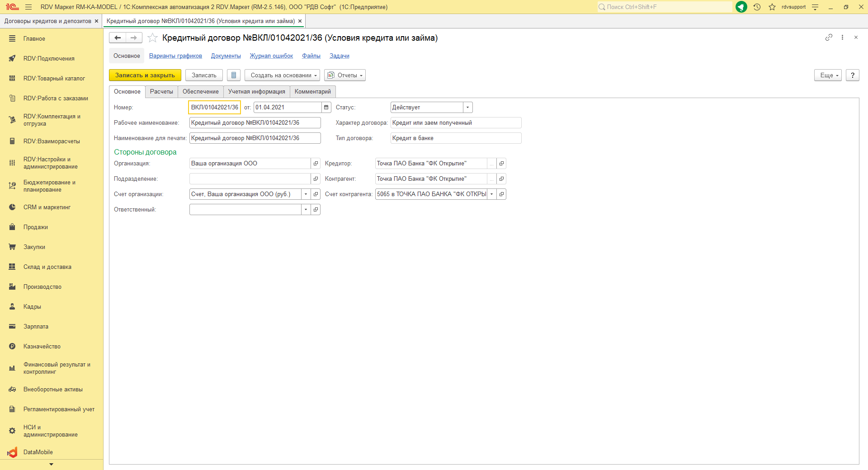Open Файлы link
Viewport: 868px width, 470px height.
tap(311, 56)
